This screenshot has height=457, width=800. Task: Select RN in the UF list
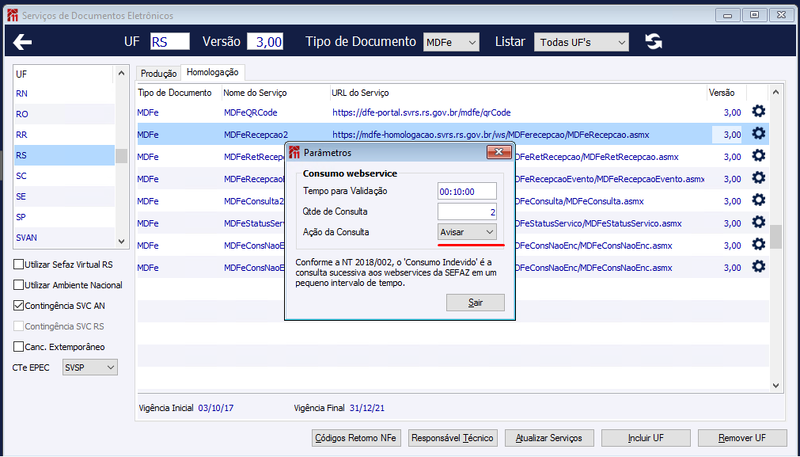pos(64,94)
